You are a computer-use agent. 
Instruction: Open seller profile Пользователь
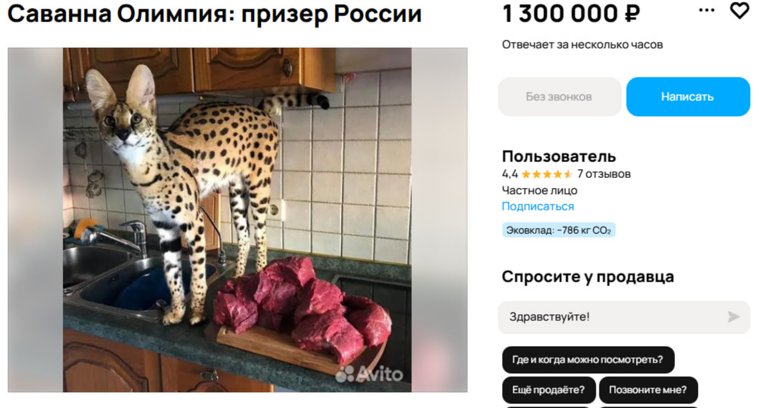pos(559,156)
